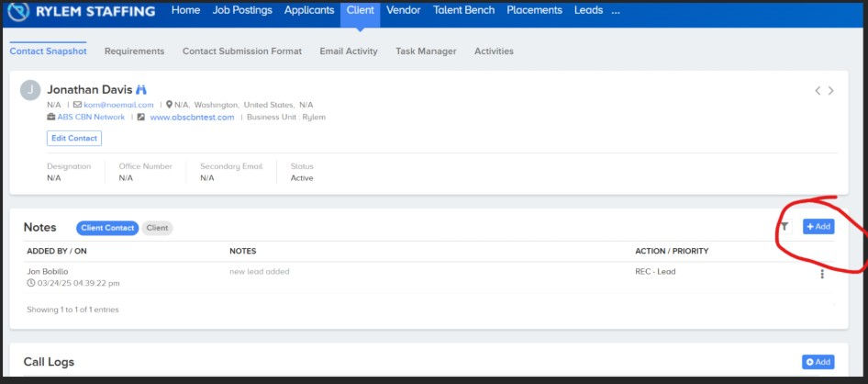The width and height of the screenshot is (868, 384).
Task: Add a new call log entry
Action: [818, 362]
